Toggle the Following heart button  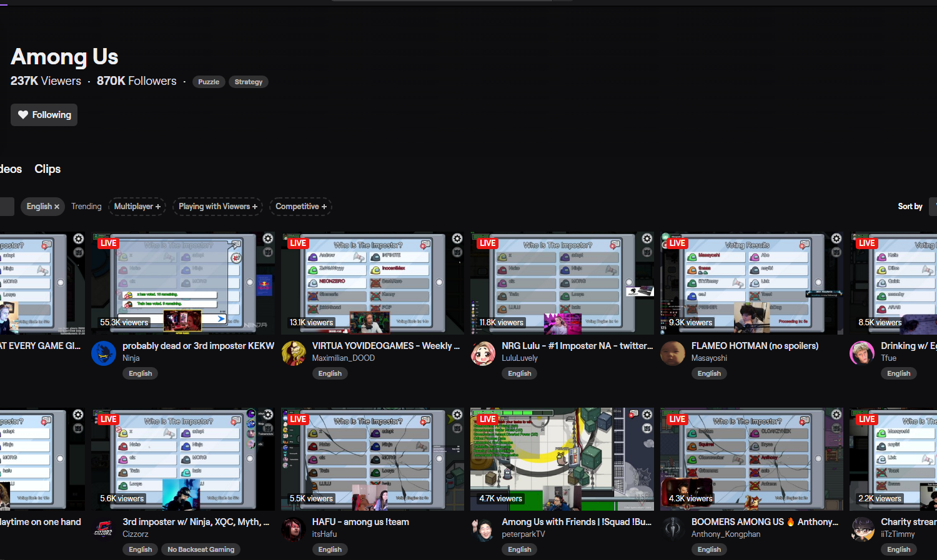(44, 115)
